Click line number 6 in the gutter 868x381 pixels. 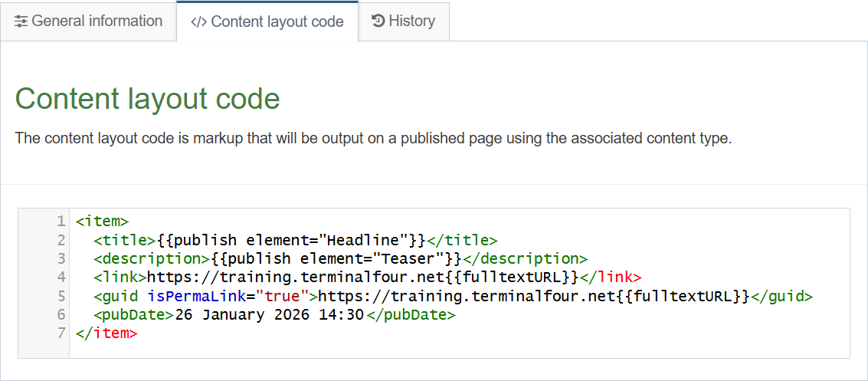tap(61, 315)
